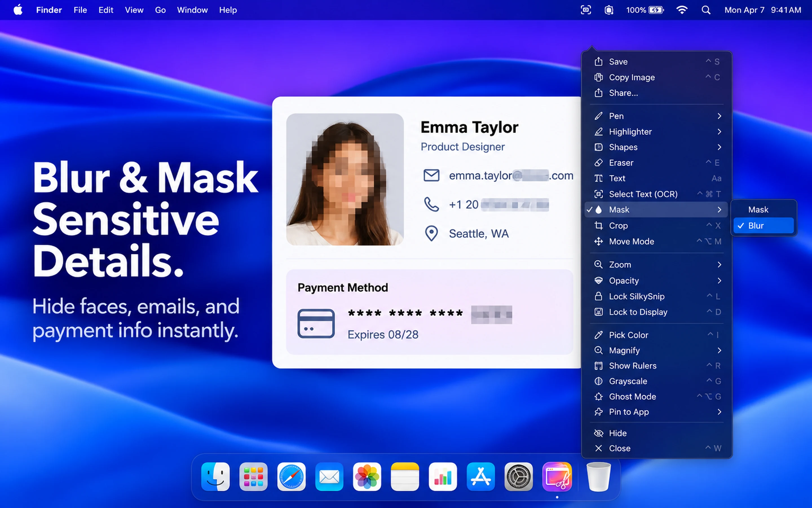This screenshot has height=508, width=812.
Task: Click the Pick Color eyedropper icon
Action: pyautogui.click(x=598, y=335)
